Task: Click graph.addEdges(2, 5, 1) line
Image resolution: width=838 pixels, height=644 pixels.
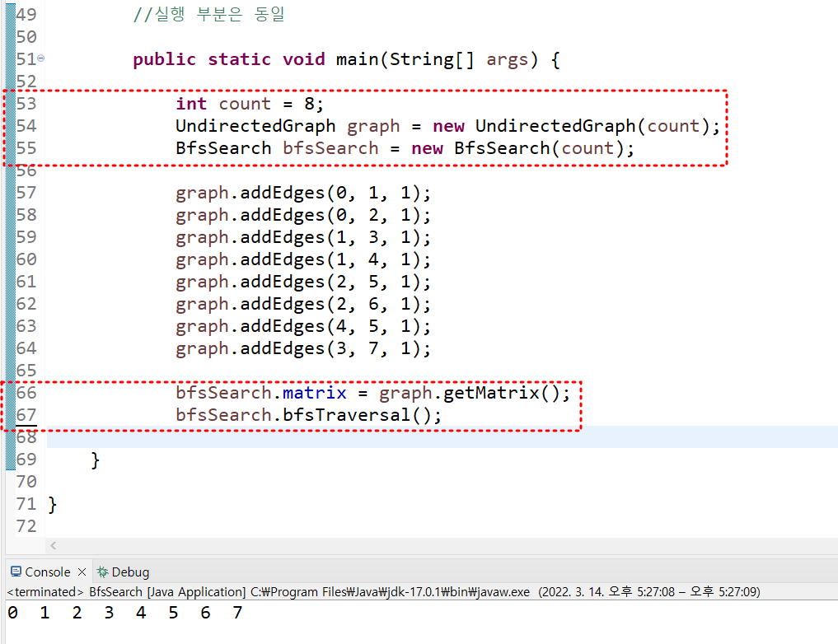Action: (303, 282)
